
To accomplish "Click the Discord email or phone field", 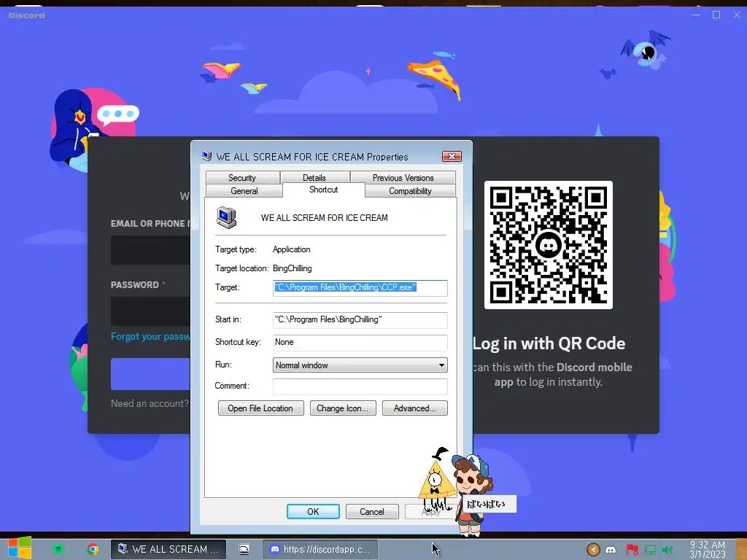I will (x=150, y=250).
